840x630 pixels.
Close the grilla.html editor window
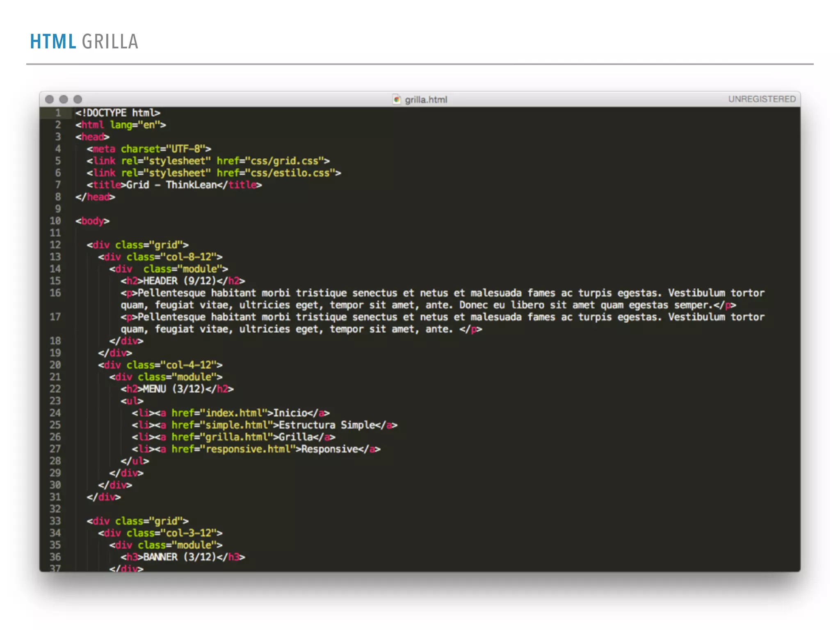pyautogui.click(x=50, y=99)
